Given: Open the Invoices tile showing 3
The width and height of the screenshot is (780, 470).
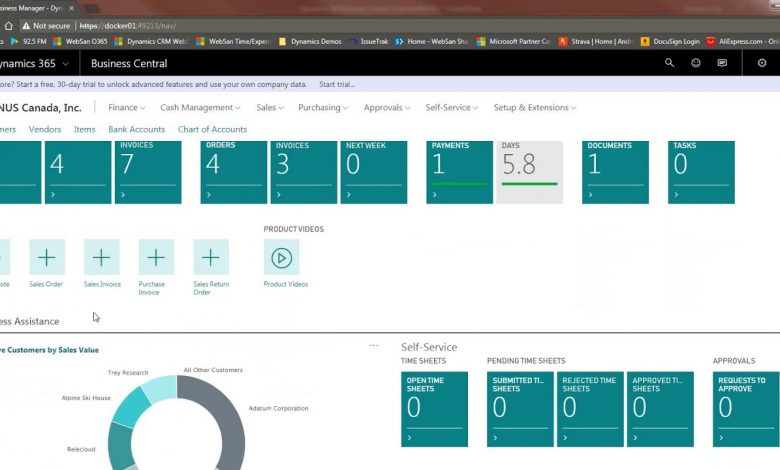Looking at the screenshot, I should tap(304, 172).
